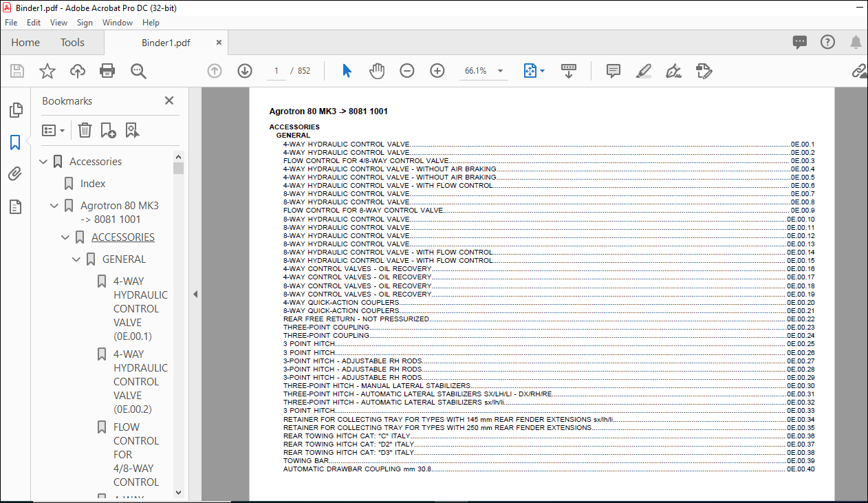The height and width of the screenshot is (503, 868).
Task: Delete selected bookmark with trash icon
Action: [85, 130]
